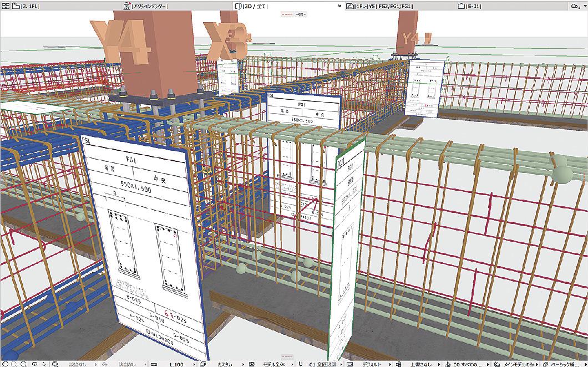
Task: Select the orbit tool icon
Action: 34,364
